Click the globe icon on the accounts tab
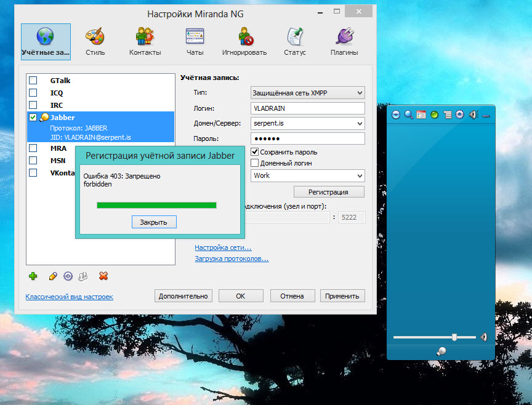This screenshot has width=532, height=405. pyautogui.click(x=45, y=36)
